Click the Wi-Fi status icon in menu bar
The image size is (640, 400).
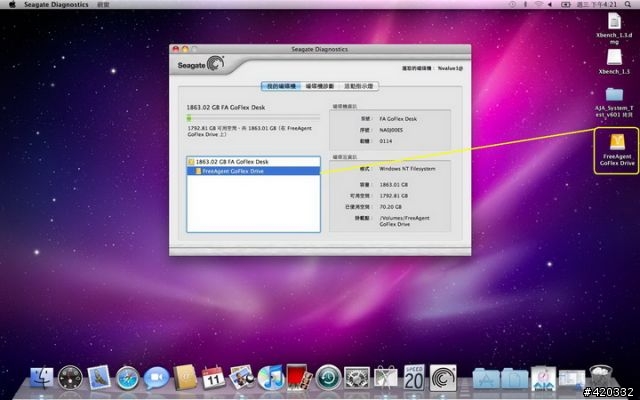[x=538, y=4]
